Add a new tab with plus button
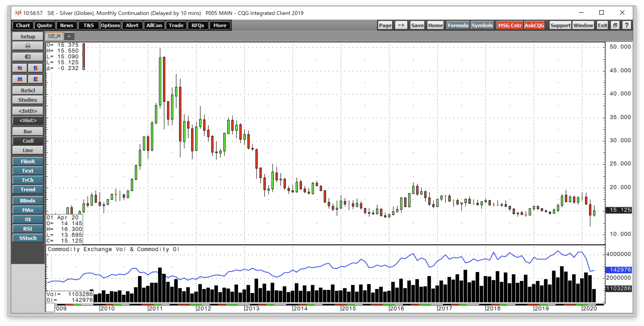Screen dimensions: 644x326 click(x=69, y=36)
